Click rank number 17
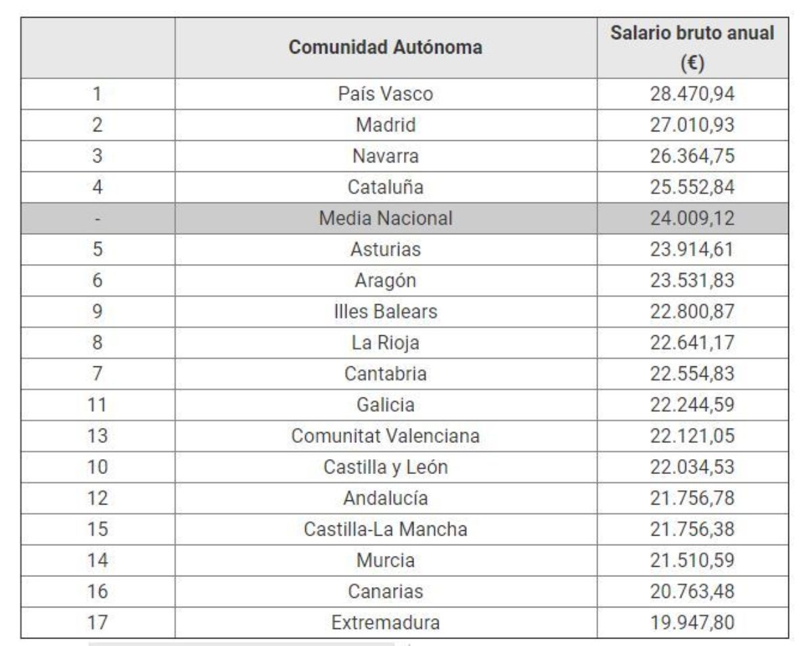The height and width of the screenshot is (646, 812). point(97,622)
